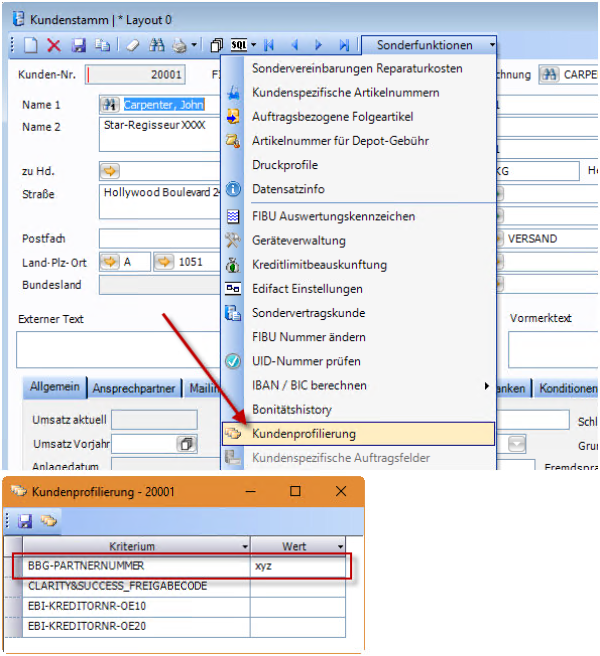Click the New record toolbar icon

point(30,45)
